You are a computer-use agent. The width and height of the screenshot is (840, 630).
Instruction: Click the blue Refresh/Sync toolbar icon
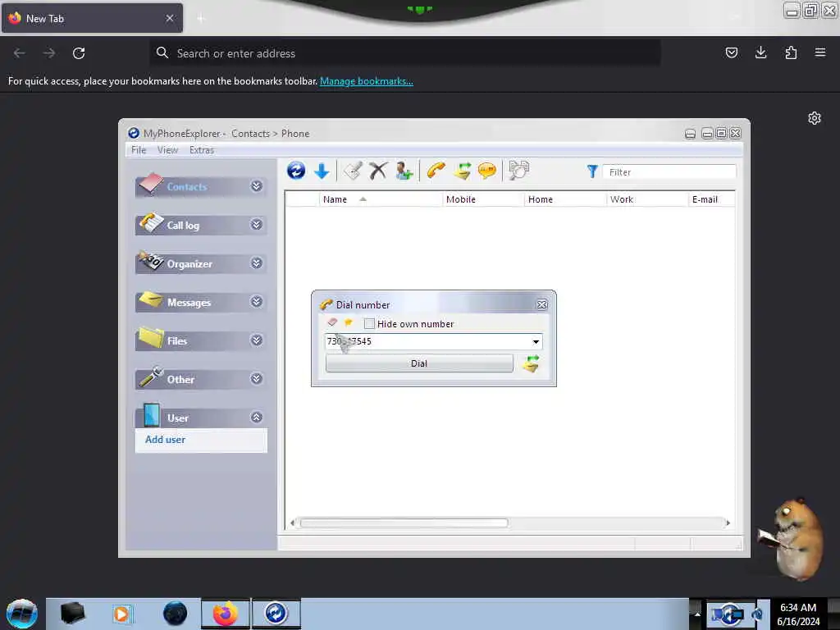pyautogui.click(x=295, y=171)
